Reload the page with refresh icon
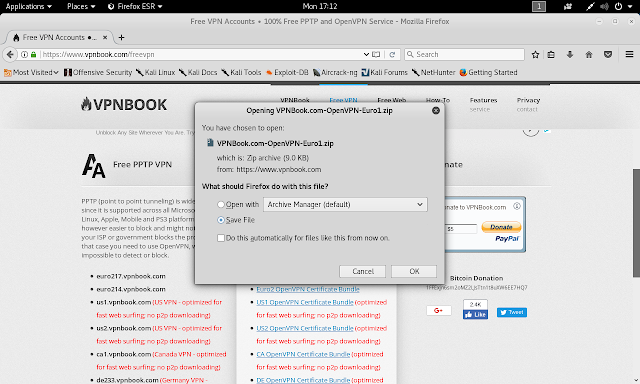Screen dimensions: 640x384 click(x=392, y=54)
